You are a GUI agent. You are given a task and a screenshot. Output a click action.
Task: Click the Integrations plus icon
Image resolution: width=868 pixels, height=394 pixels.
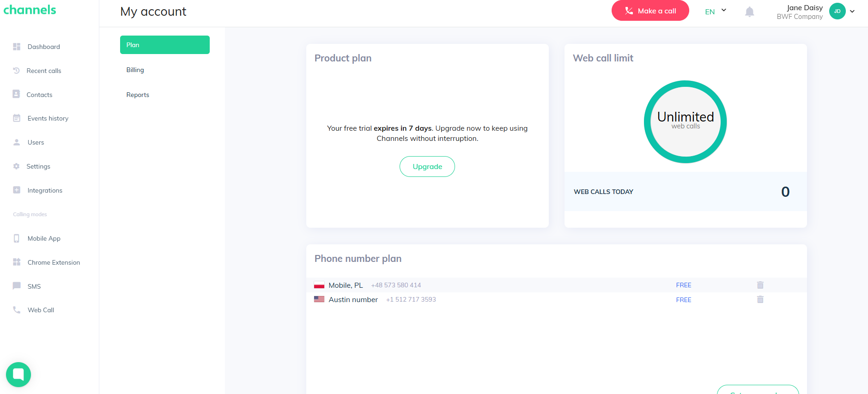17,190
